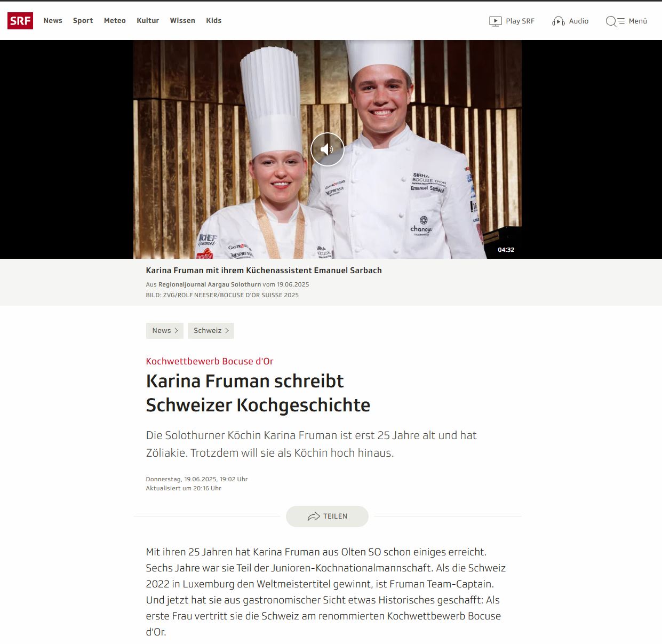
Task: Click the chevron on News breadcrumb
Action: tap(177, 331)
